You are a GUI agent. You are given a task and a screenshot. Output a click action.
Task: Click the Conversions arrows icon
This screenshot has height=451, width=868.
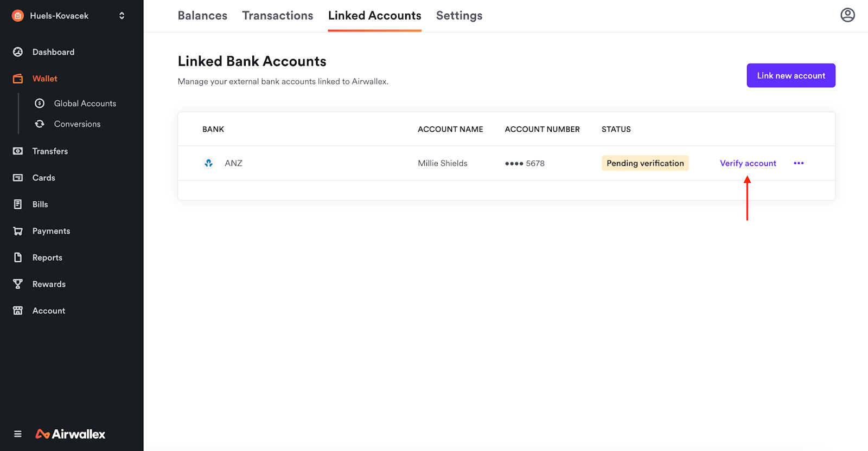[40, 124]
